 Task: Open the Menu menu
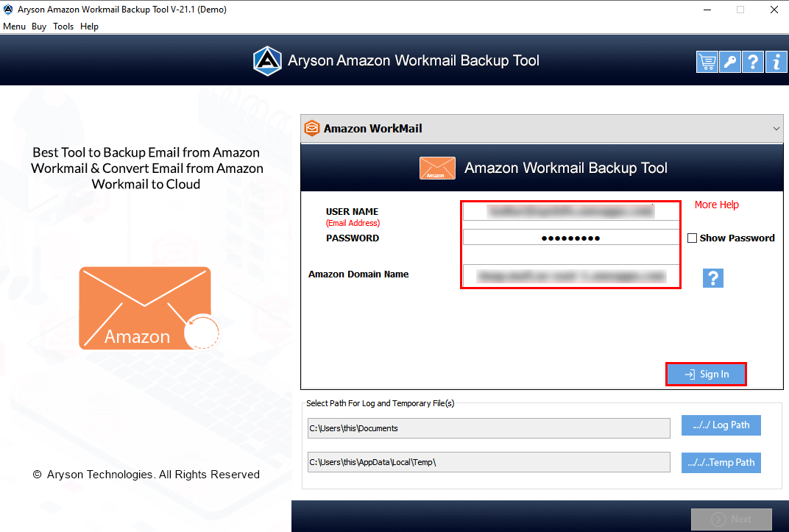(x=14, y=26)
